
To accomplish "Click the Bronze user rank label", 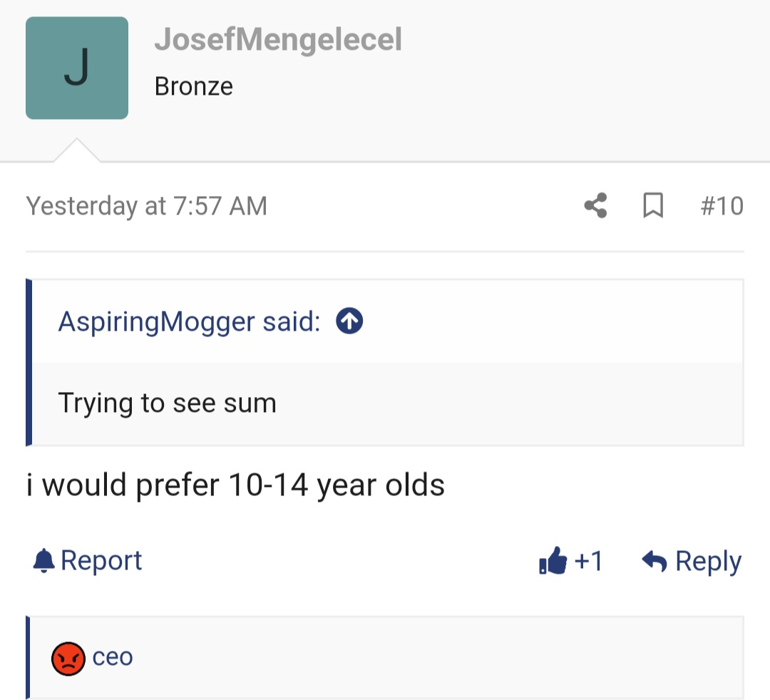I will tap(193, 86).
